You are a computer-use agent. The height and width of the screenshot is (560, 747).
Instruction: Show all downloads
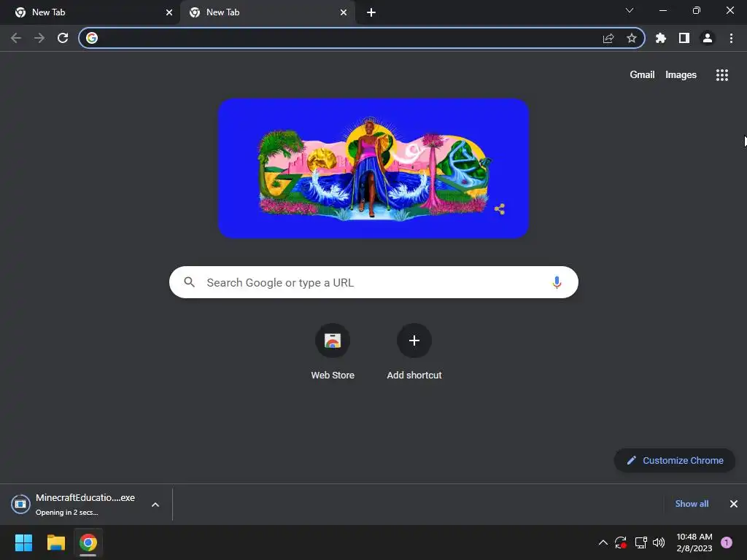(x=692, y=504)
